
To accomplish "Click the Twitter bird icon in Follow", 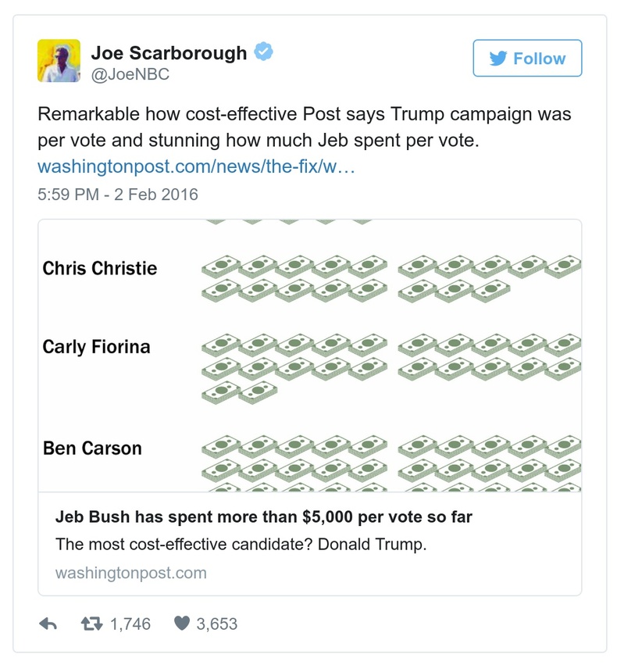I will (x=498, y=59).
